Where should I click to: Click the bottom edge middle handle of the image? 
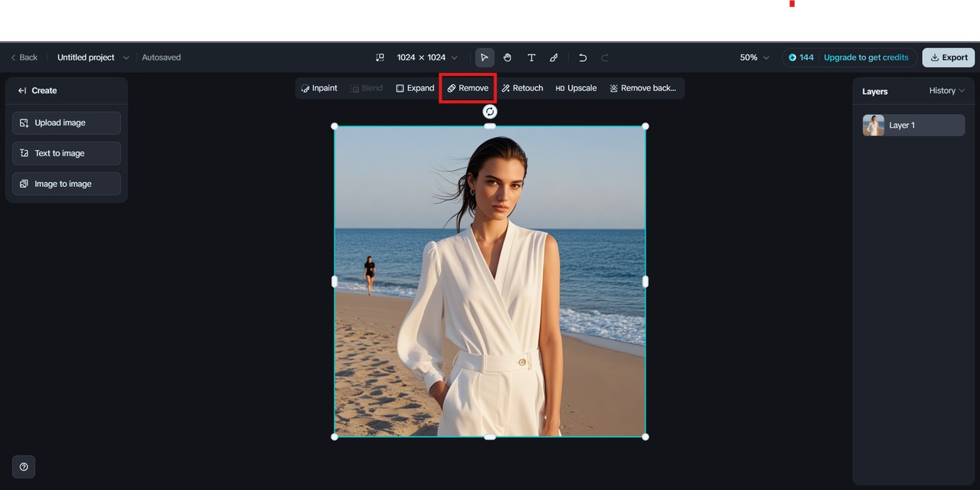490,437
